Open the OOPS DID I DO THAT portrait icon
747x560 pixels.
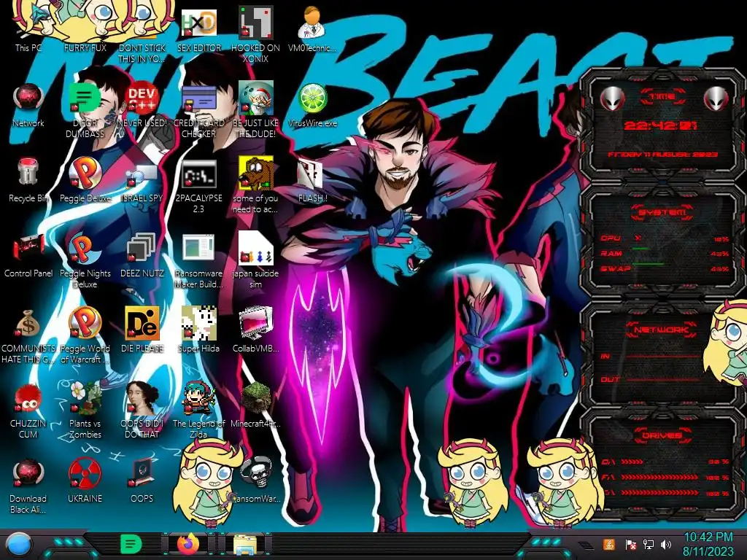(142, 410)
